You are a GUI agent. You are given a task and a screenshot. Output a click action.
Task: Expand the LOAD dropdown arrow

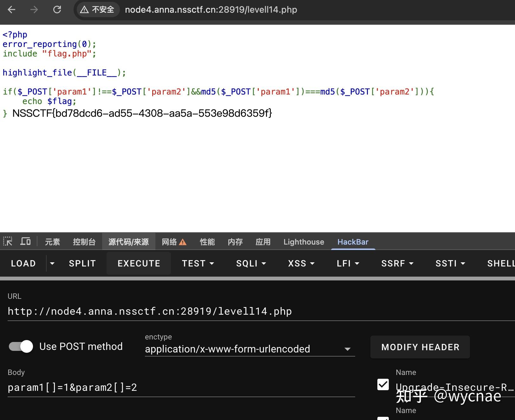click(52, 263)
